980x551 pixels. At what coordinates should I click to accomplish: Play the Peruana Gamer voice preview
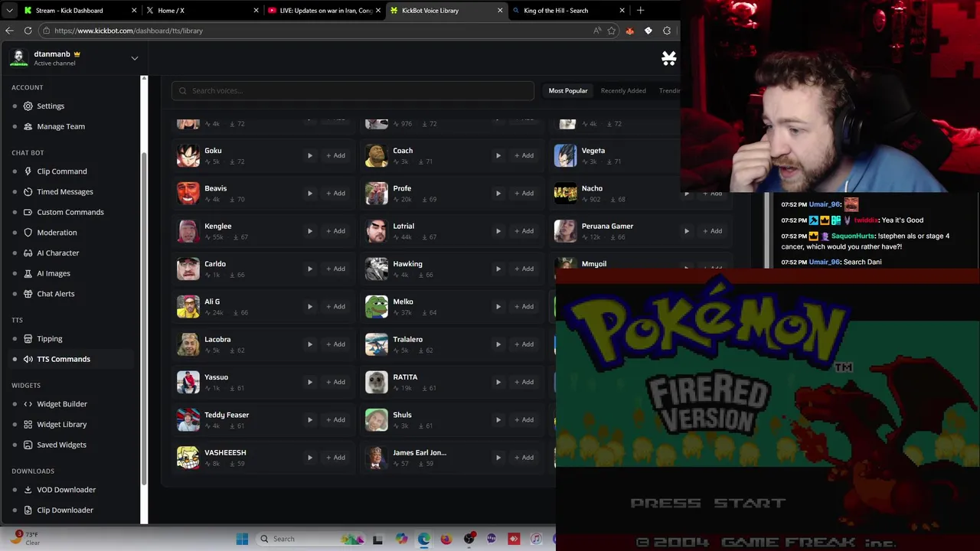point(687,230)
